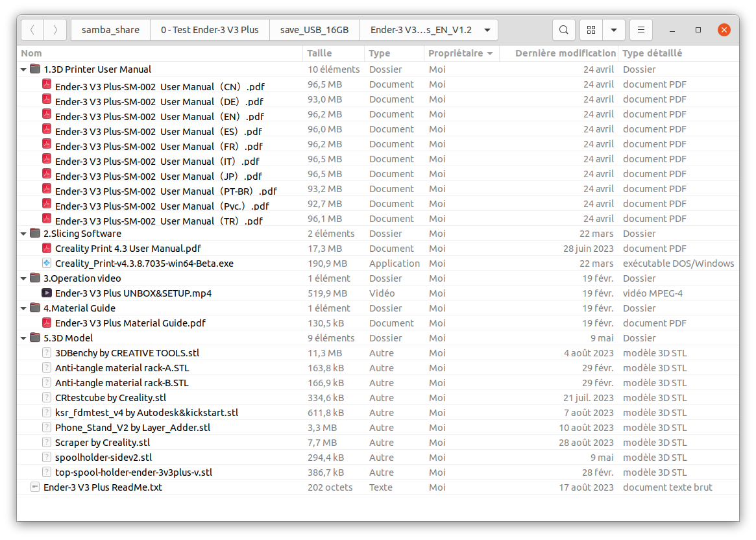Click PDF icon of User Manual (ES)
This screenshot has height=540, width=756.
pos(46,129)
